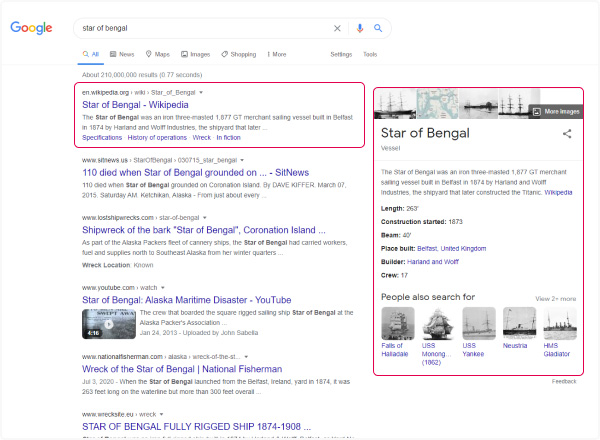This screenshot has width=600, height=440.
Task: Open the first ship photo in knowledge panel
Action: (395, 104)
